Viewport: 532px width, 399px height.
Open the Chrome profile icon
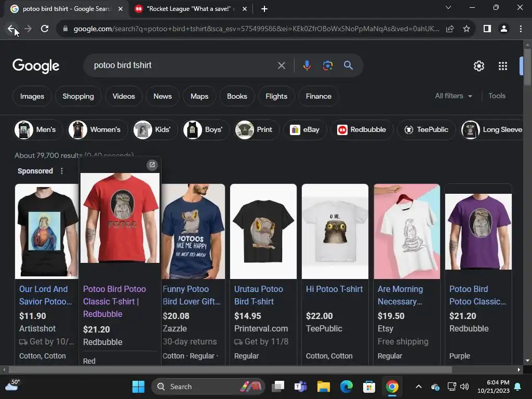click(504, 29)
